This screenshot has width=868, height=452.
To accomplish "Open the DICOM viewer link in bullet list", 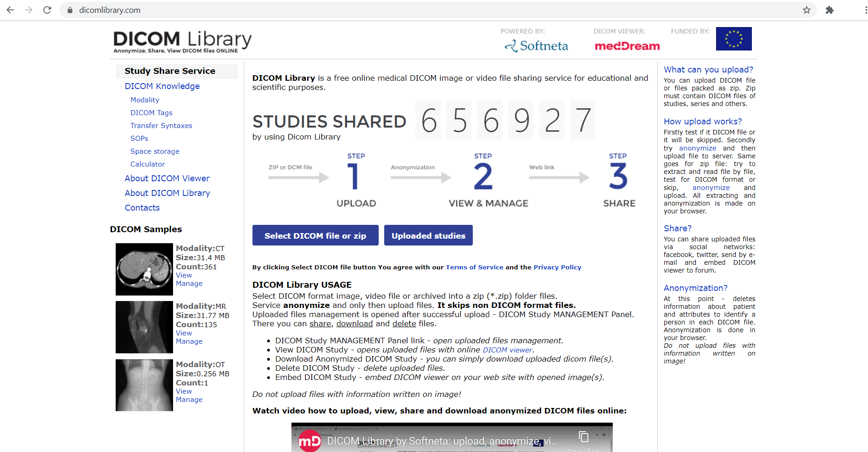I will click(x=508, y=350).
